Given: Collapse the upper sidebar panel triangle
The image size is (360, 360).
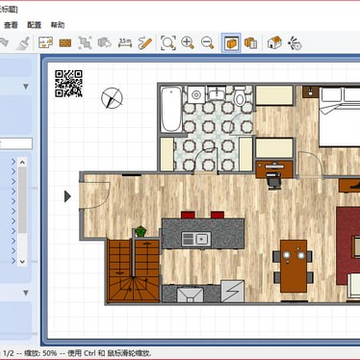Looking at the screenshot, I should 26,87.
